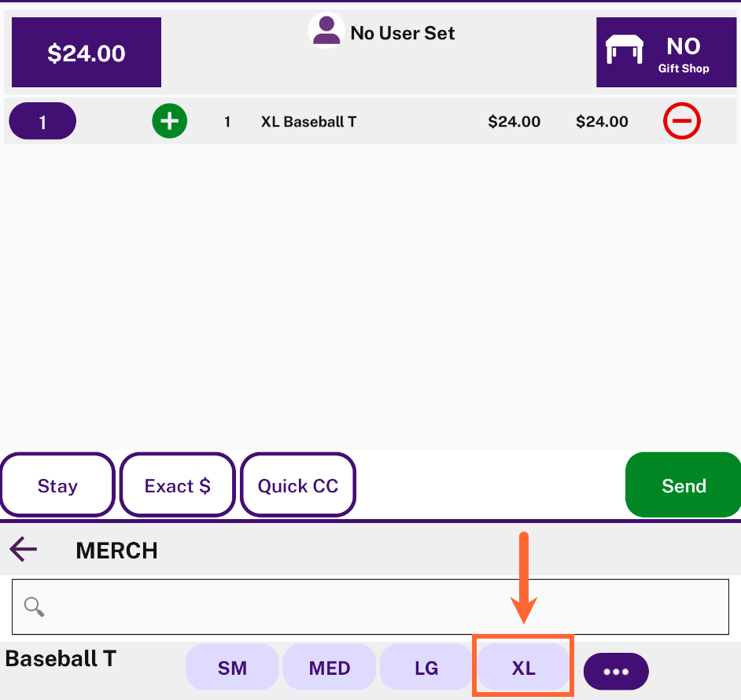741x700 pixels.
Task: Open the NO Gift Shop table tile
Action: click(666, 53)
